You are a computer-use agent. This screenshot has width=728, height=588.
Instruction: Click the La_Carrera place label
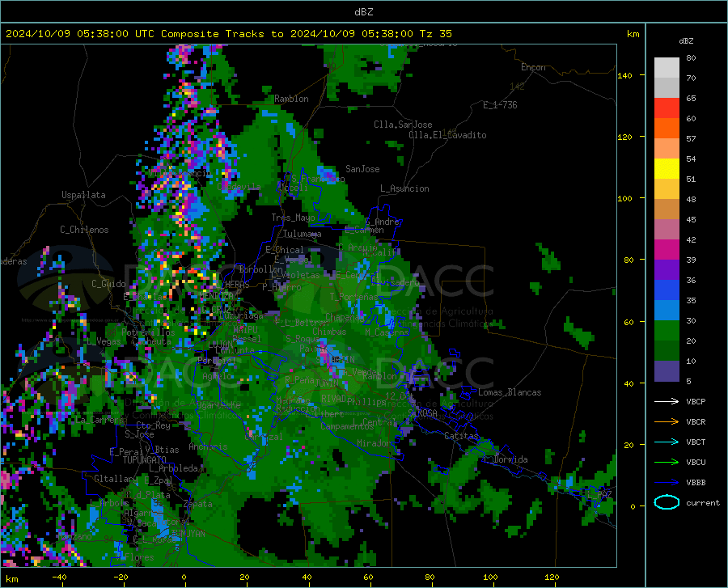pyautogui.click(x=99, y=420)
